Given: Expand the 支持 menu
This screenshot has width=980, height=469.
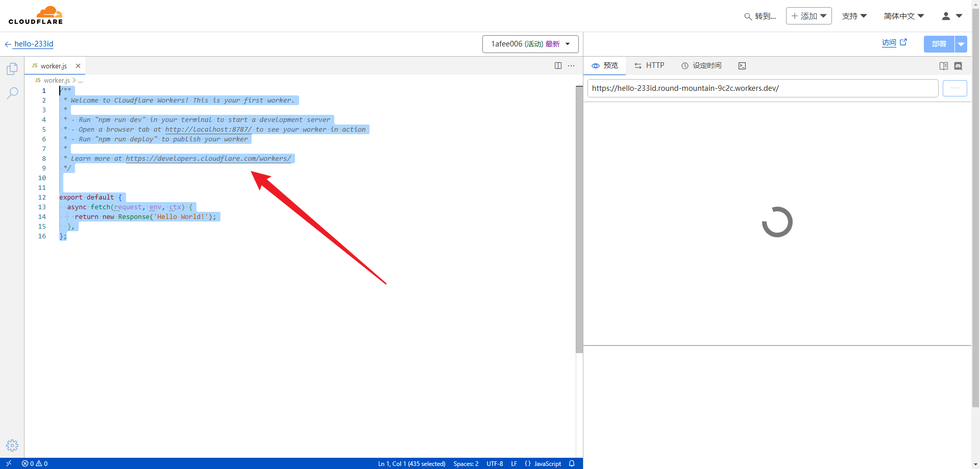Looking at the screenshot, I should [854, 16].
